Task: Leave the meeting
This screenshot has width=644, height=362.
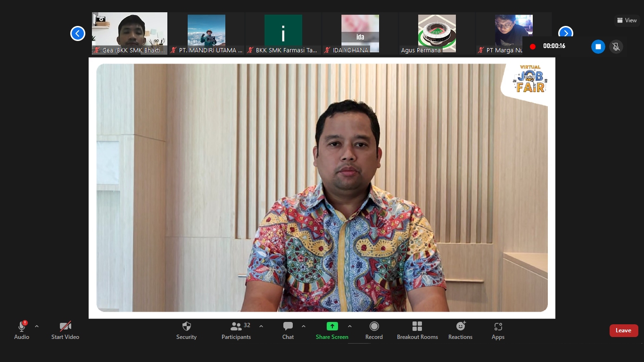Action: pyautogui.click(x=623, y=330)
